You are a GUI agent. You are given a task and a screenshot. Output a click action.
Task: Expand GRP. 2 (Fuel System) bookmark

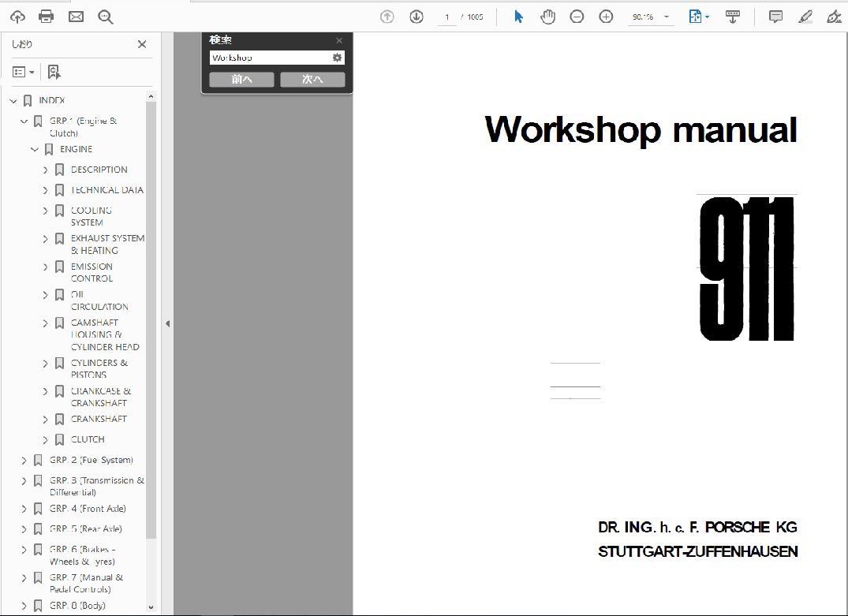pyautogui.click(x=24, y=461)
